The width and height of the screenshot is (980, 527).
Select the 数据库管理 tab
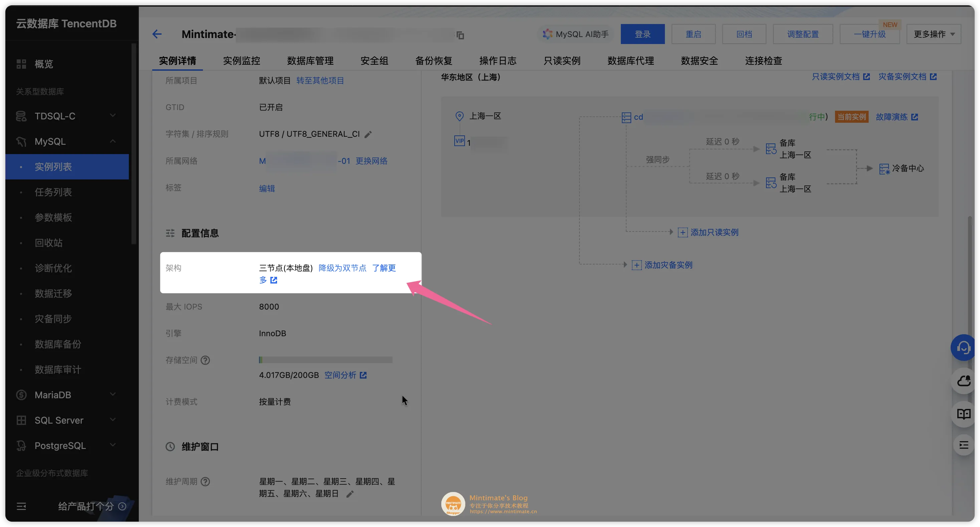310,60
